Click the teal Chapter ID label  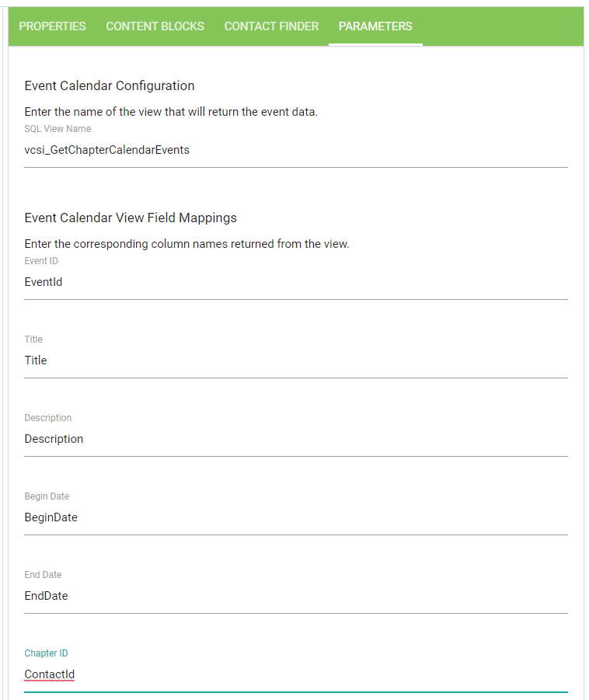(46, 653)
